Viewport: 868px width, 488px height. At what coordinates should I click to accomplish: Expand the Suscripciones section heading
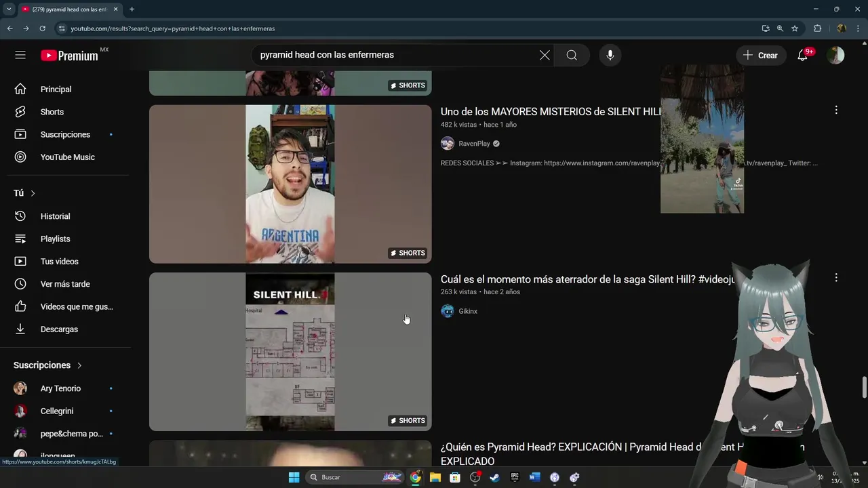tap(47, 365)
